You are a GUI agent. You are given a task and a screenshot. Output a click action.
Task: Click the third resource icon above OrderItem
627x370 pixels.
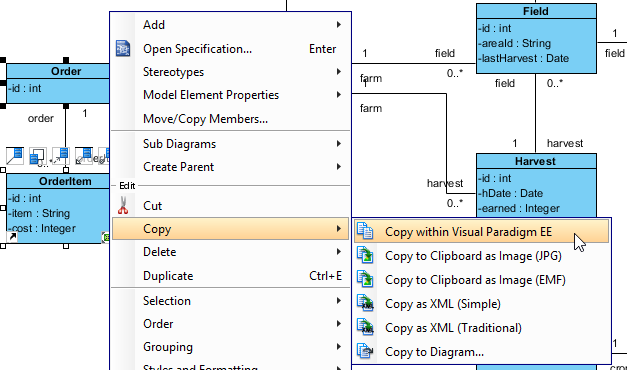(61, 156)
